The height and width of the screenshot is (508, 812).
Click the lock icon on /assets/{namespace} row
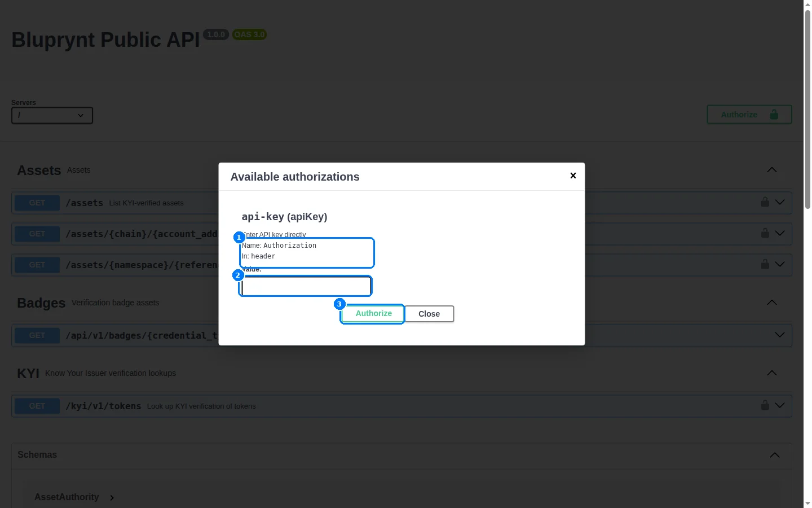point(765,264)
